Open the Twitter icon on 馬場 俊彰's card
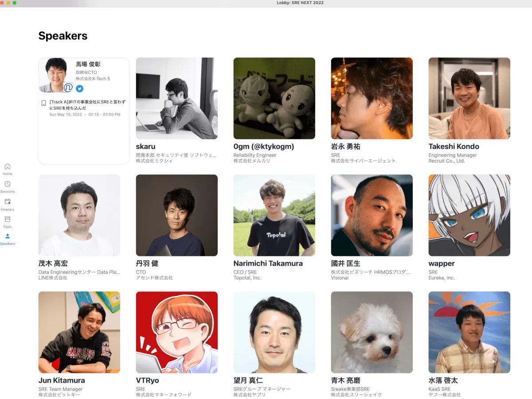The image size is (532, 399). [79, 89]
